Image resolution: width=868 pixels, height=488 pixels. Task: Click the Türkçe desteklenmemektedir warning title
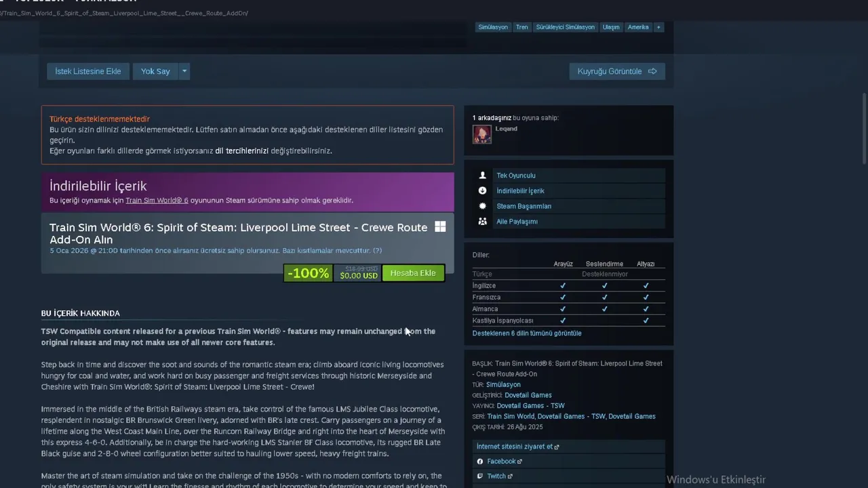click(x=99, y=119)
